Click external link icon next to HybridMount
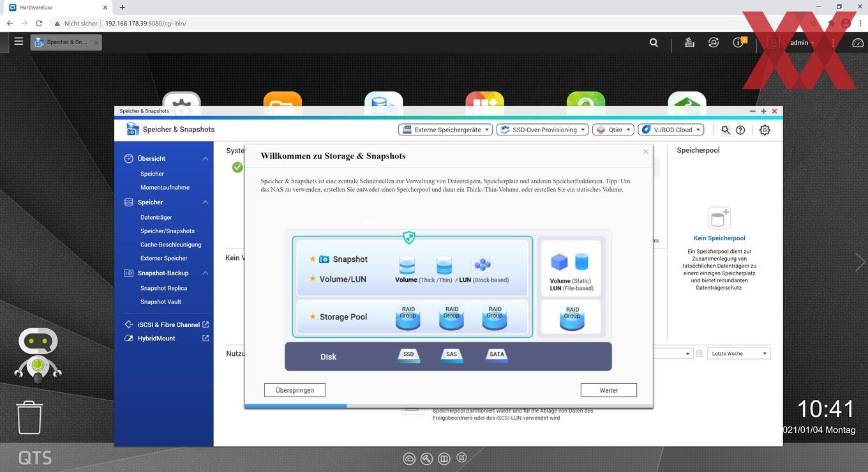Image resolution: width=868 pixels, height=472 pixels. click(x=206, y=338)
